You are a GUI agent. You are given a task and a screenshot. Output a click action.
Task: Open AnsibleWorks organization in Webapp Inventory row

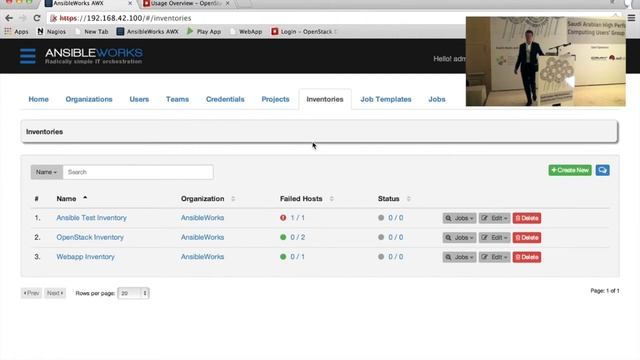[x=202, y=257]
